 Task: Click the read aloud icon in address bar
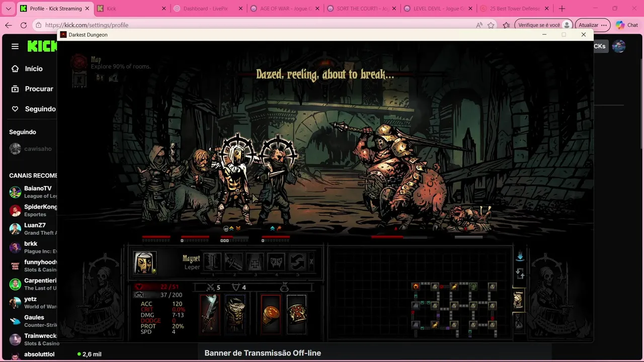479,25
